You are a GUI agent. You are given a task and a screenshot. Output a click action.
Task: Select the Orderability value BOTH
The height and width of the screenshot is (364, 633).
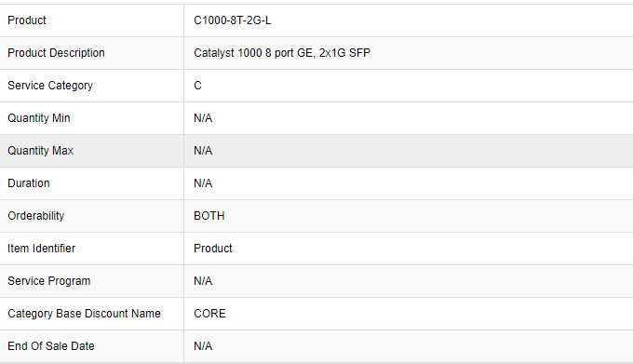(x=209, y=216)
